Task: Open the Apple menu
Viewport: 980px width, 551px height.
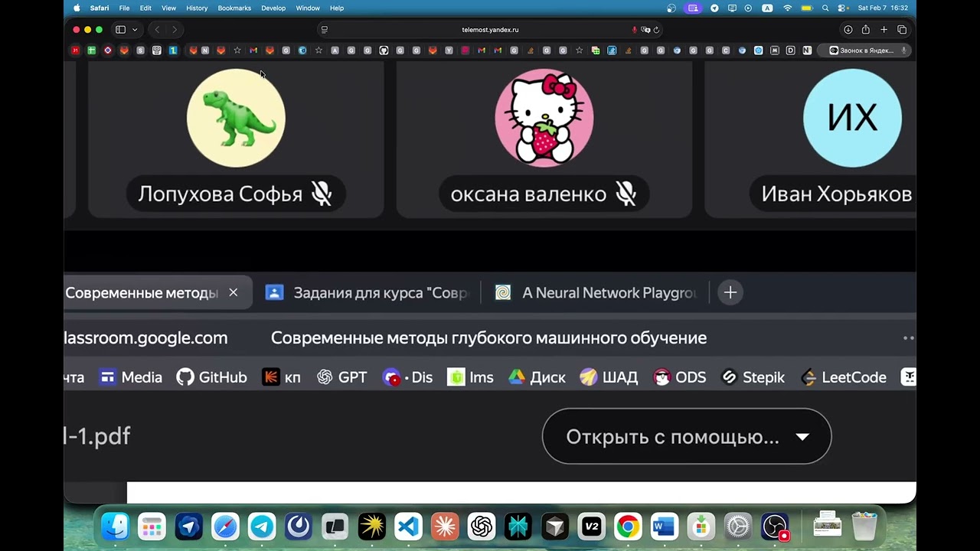Action: click(x=77, y=8)
